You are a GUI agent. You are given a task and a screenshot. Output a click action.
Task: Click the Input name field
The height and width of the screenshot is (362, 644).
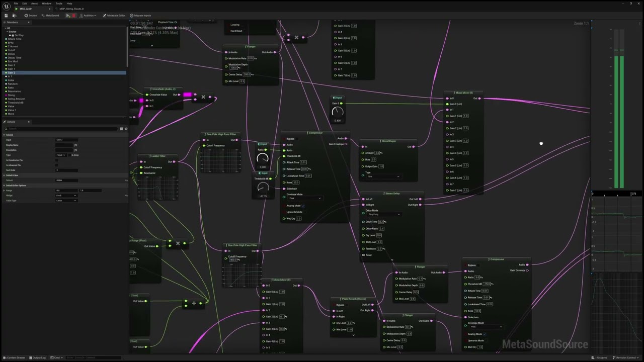(x=66, y=140)
